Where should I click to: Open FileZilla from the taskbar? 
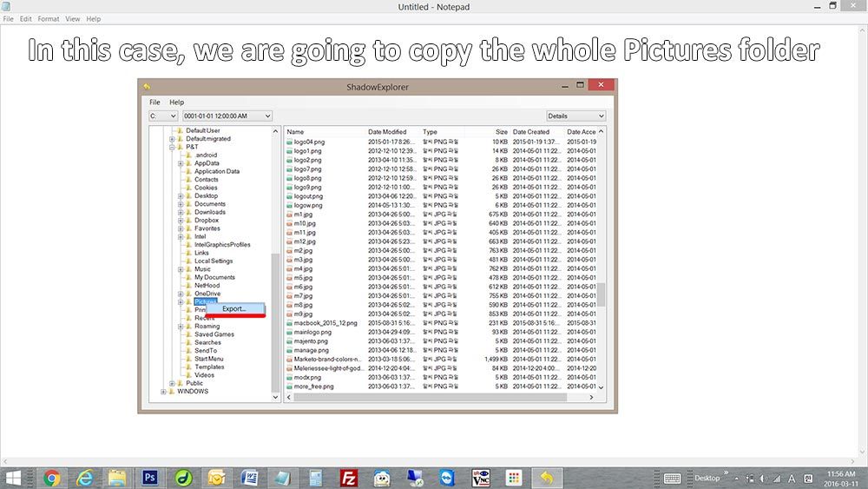coord(348,478)
